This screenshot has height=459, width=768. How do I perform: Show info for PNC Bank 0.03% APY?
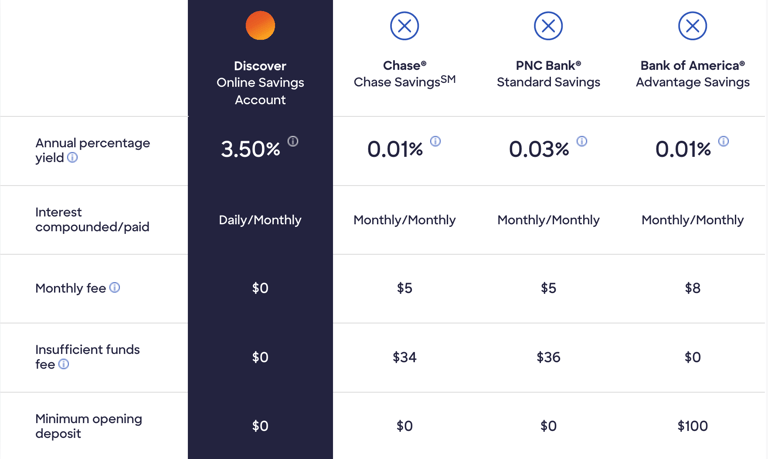pyautogui.click(x=581, y=142)
